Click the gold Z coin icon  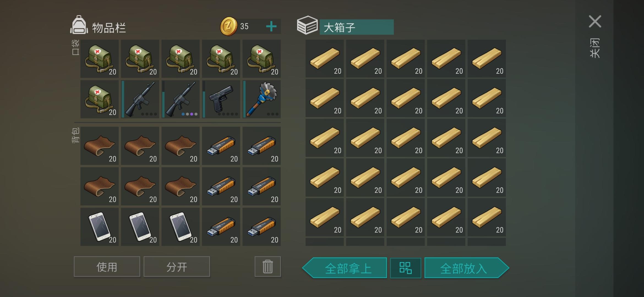click(228, 26)
